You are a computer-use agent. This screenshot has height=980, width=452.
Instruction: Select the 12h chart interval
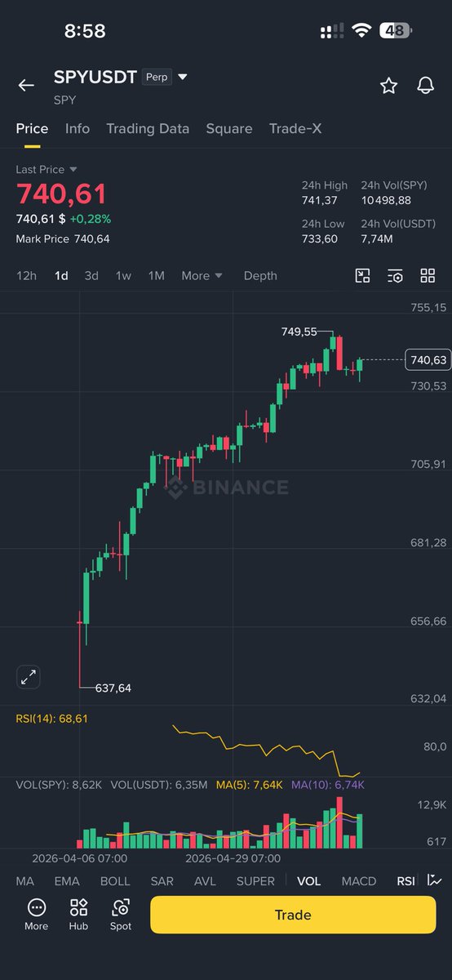point(27,275)
